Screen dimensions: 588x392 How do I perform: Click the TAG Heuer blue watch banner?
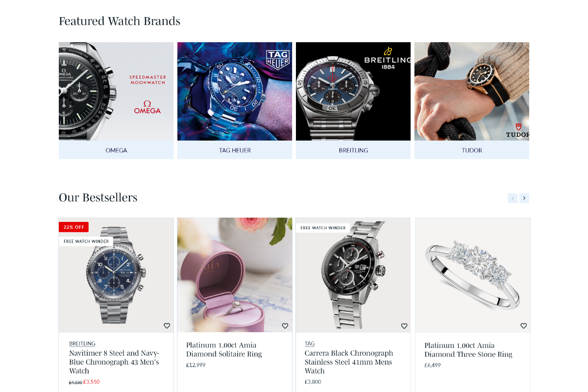[235, 92]
